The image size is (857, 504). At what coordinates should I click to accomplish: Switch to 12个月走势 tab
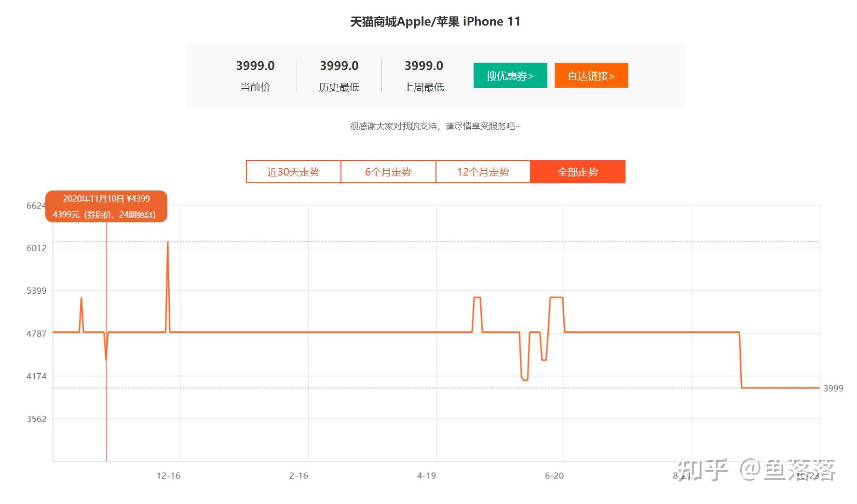[483, 172]
